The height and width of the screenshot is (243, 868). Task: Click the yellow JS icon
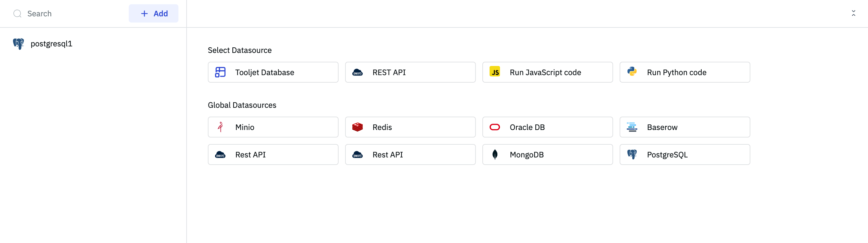click(x=495, y=72)
